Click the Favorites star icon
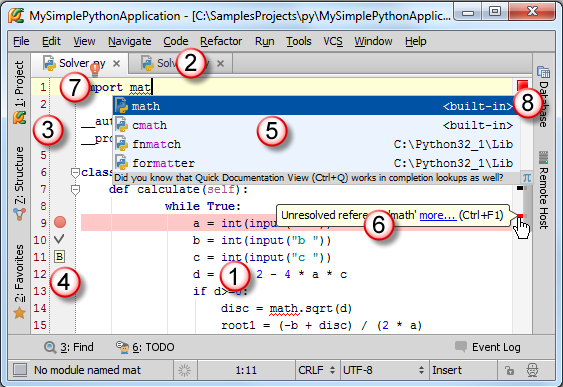The image size is (563, 387). [19, 313]
